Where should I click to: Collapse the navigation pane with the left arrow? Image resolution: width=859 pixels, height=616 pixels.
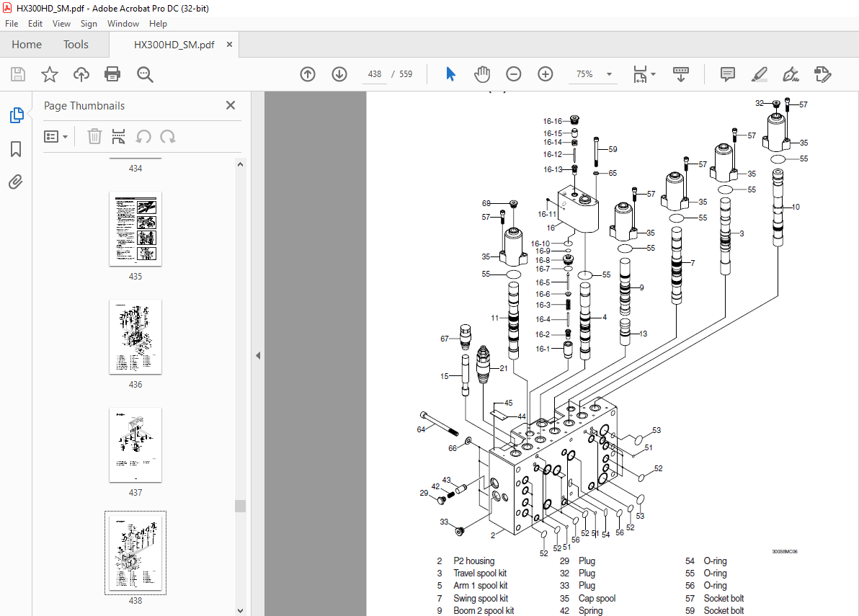tap(258, 355)
